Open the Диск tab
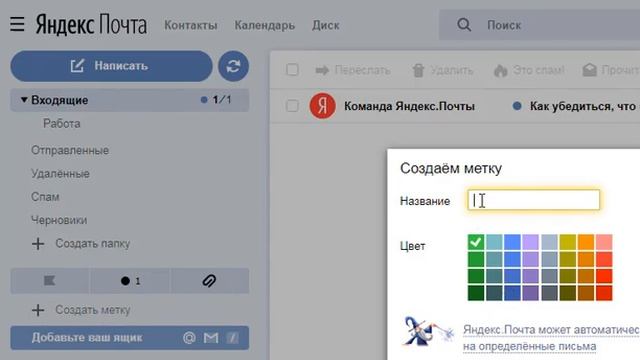The height and width of the screenshot is (360, 640). coord(326,25)
